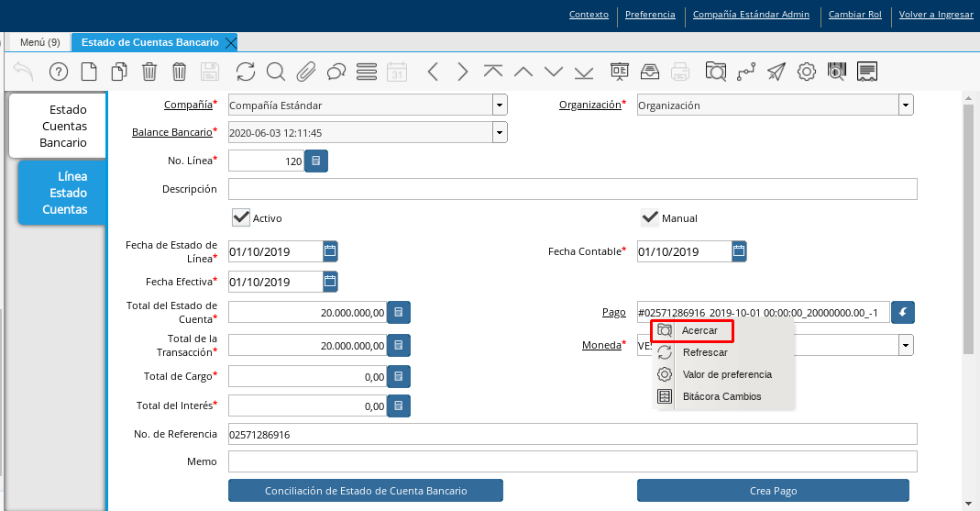Image resolution: width=980 pixels, height=511 pixels.
Task: Click into the Descripción text field
Action: [x=572, y=189]
